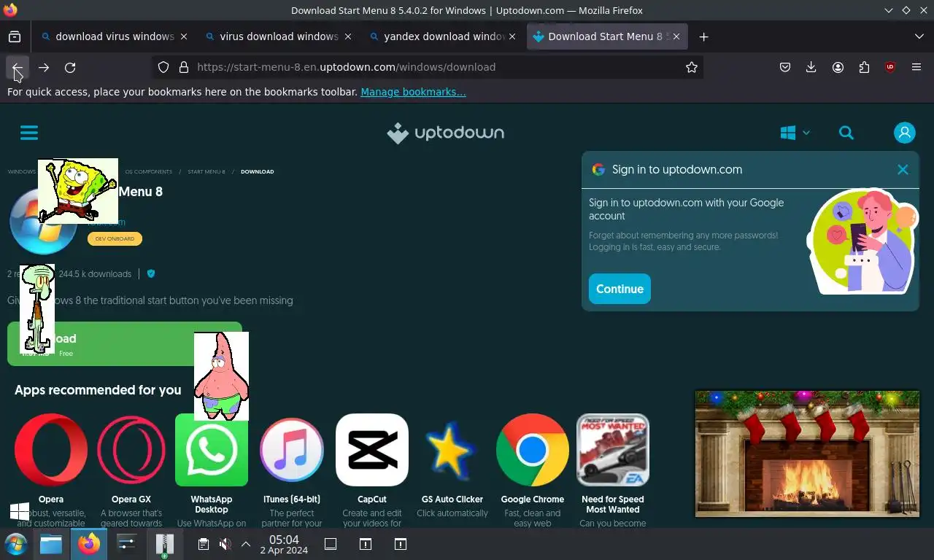This screenshot has height=560, width=934.
Task: Close the "yandex download windows" tab
Action: (512, 36)
